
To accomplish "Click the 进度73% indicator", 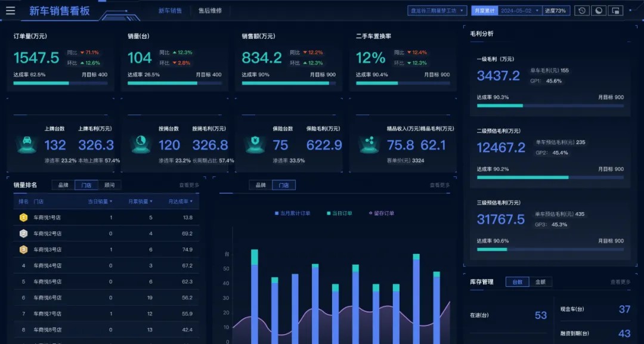I will 556,11.
